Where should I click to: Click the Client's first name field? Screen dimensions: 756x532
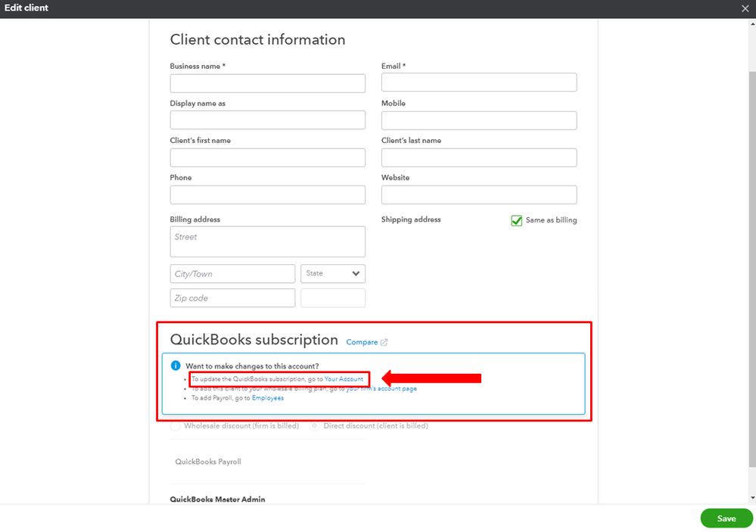coord(268,157)
